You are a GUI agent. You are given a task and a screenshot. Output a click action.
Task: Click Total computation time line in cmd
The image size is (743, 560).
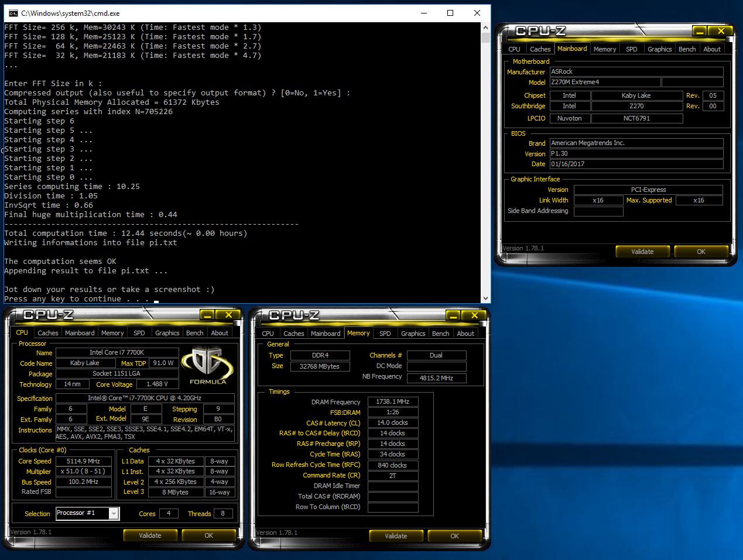pyautogui.click(x=125, y=233)
